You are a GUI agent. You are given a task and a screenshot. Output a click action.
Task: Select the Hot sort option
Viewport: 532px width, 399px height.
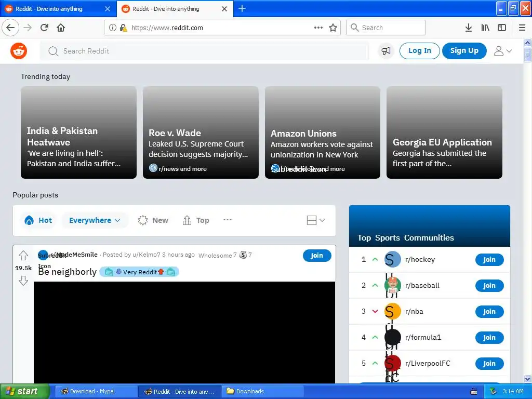coord(38,220)
